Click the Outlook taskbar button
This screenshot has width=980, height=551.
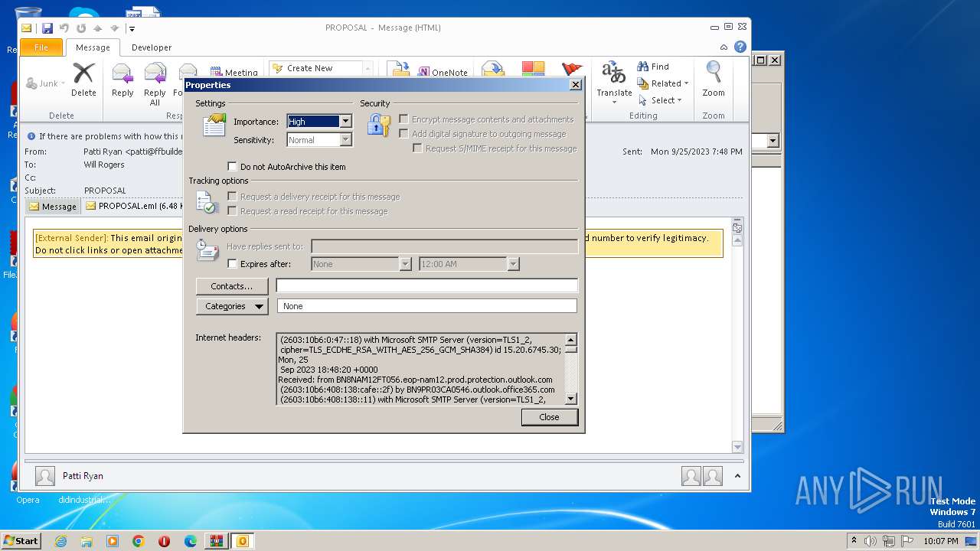[x=243, y=541]
